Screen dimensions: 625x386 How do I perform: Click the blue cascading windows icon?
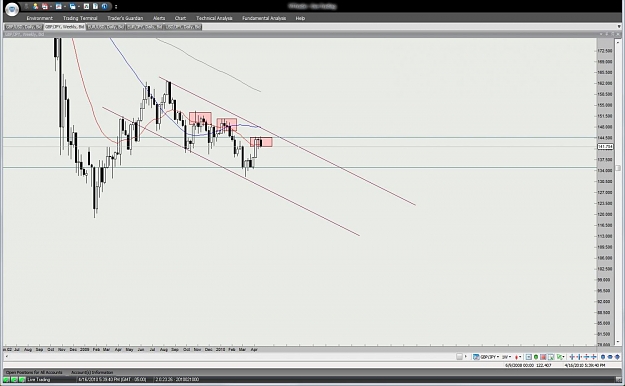73,6
